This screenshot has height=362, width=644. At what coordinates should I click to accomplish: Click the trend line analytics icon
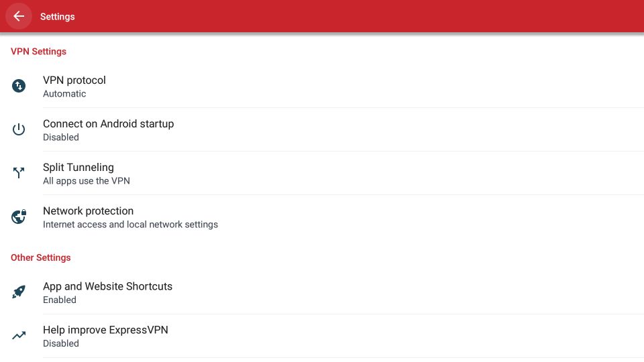19,336
